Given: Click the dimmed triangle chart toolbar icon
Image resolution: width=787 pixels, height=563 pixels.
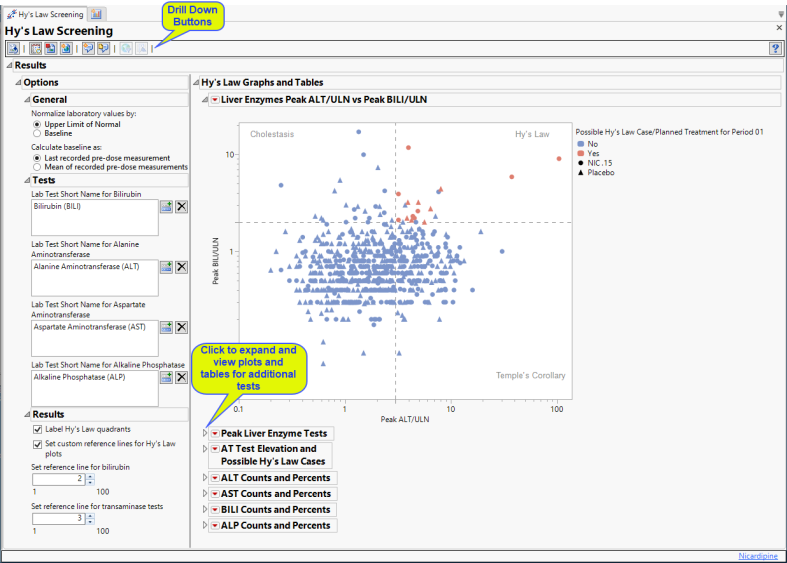Looking at the screenshot, I should [142, 49].
